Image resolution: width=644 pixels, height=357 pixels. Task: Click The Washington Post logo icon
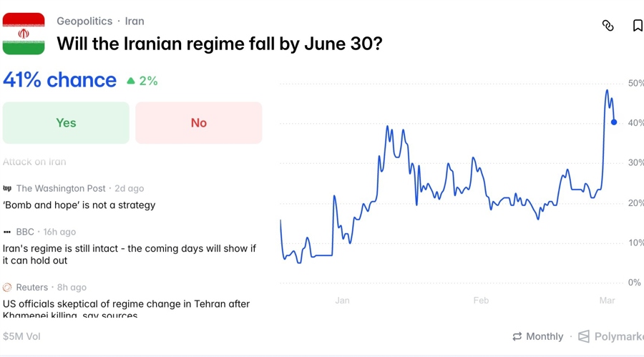point(7,189)
